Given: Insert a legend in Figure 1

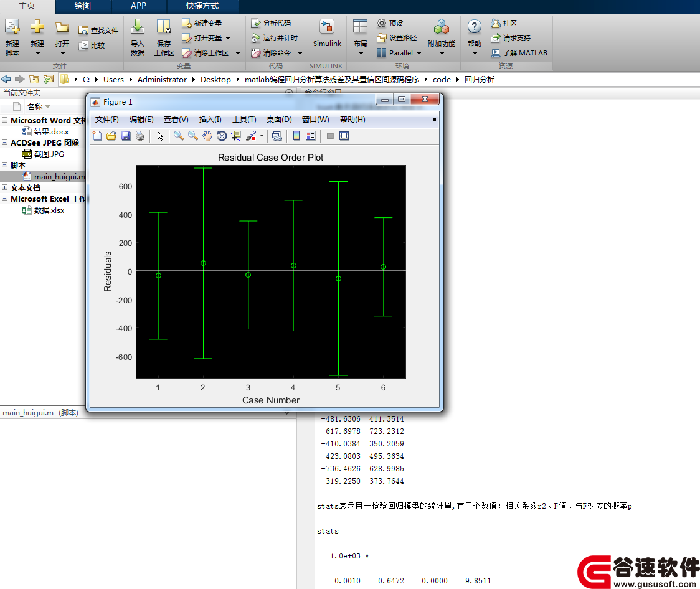Looking at the screenshot, I should coord(311,136).
